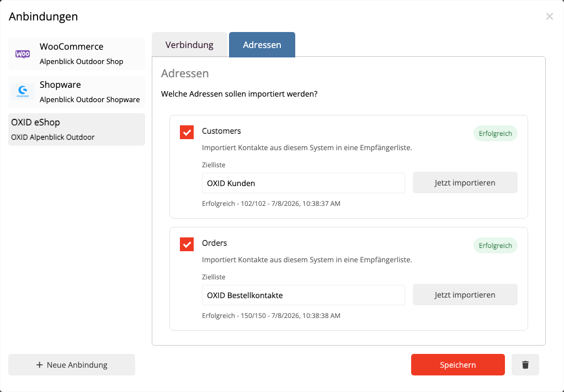Click Jetzt importieren for Orders
This screenshot has width=564, height=392.
pos(465,294)
